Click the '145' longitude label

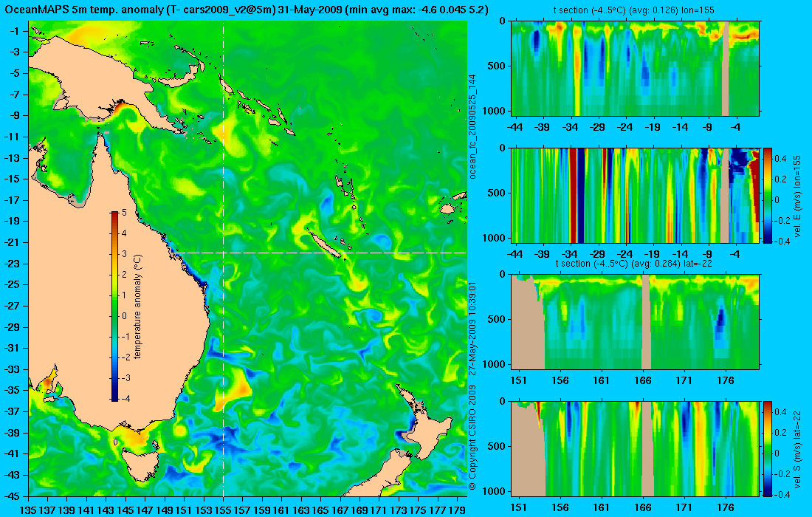[x=125, y=510]
